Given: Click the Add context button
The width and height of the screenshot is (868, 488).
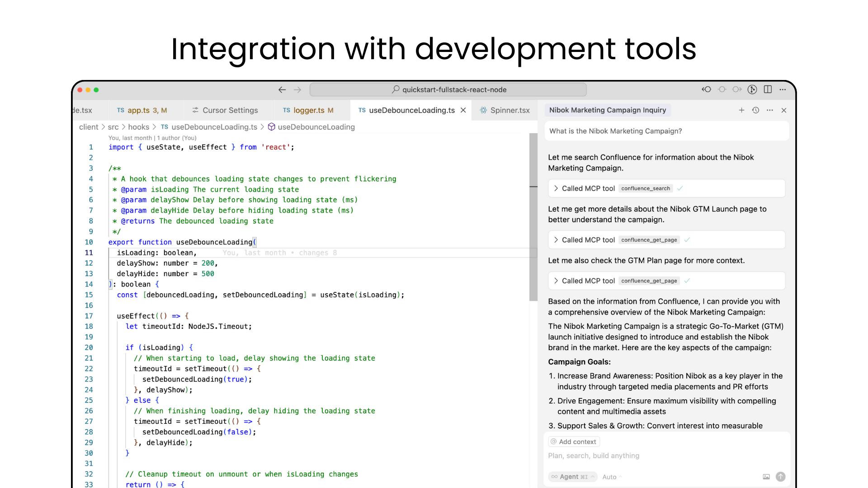Looking at the screenshot, I should pos(574,441).
